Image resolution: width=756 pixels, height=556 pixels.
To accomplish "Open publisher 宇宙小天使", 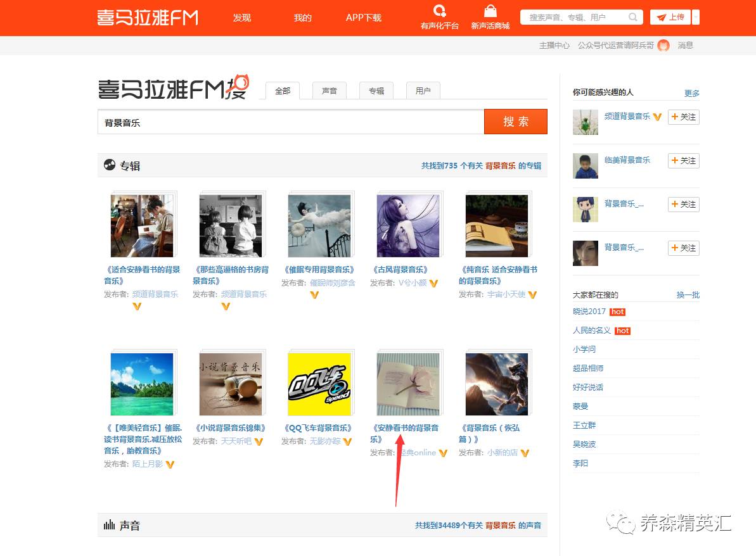I will point(506,294).
